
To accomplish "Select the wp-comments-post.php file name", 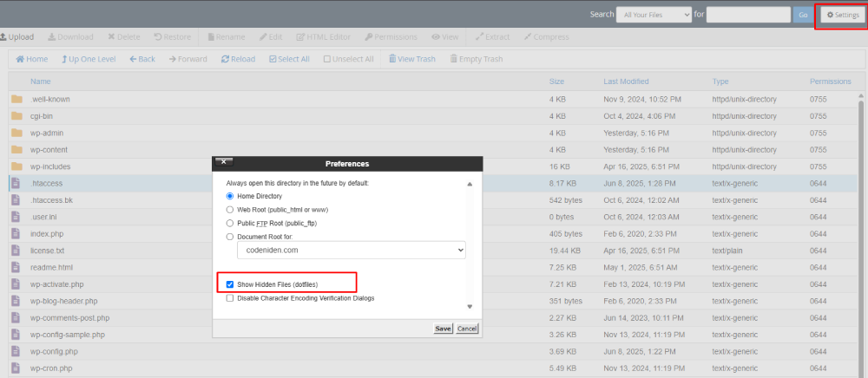I will [69, 318].
